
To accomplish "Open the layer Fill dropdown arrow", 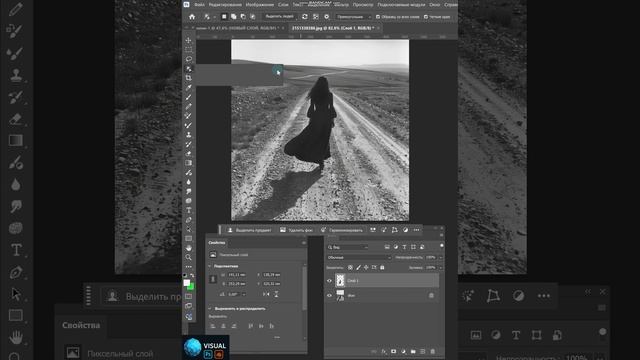I will pyautogui.click(x=441, y=268).
